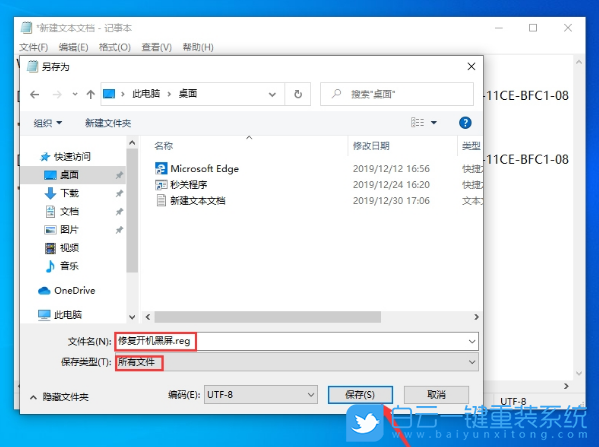Click 新建文件夹 new folder button
The width and height of the screenshot is (599, 447).
pyautogui.click(x=108, y=123)
